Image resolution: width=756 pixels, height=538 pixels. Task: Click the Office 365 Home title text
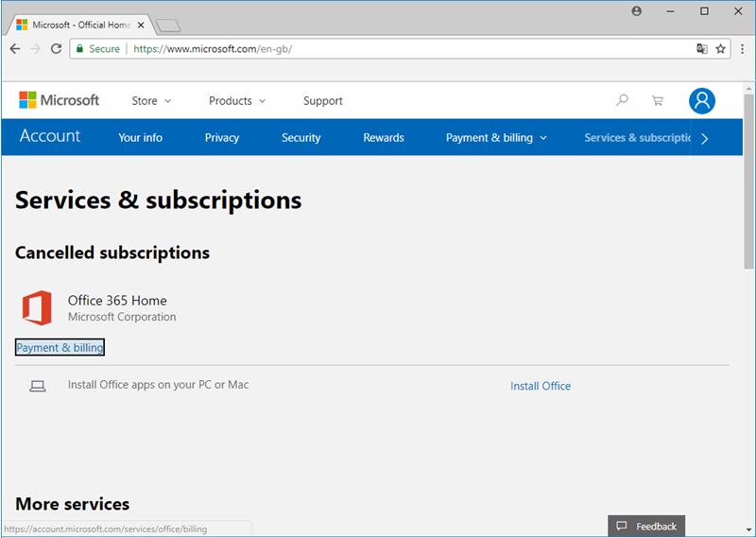(117, 300)
